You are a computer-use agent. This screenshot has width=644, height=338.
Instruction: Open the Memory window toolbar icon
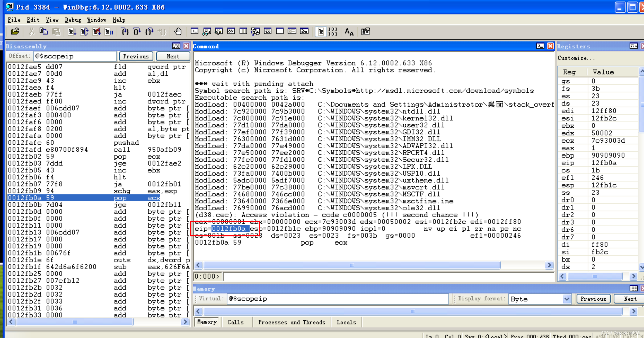click(x=243, y=32)
